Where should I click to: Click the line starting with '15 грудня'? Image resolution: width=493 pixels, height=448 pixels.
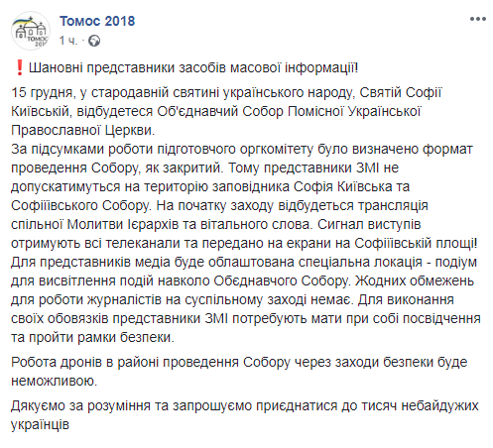click(x=226, y=93)
